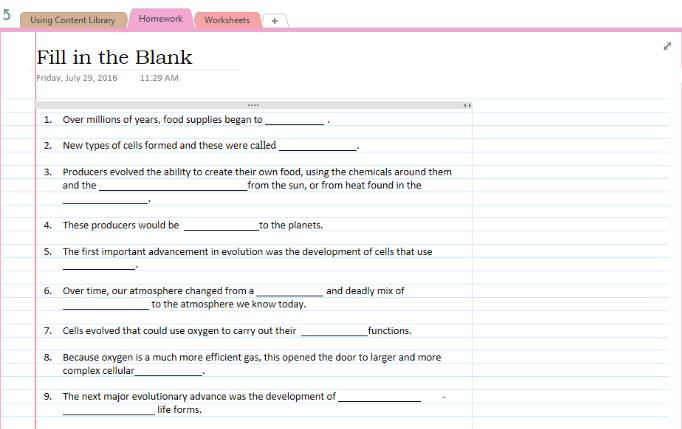682x429 pixels.
Task: Click text 'Producers evolved the ability'
Action: tap(127, 172)
